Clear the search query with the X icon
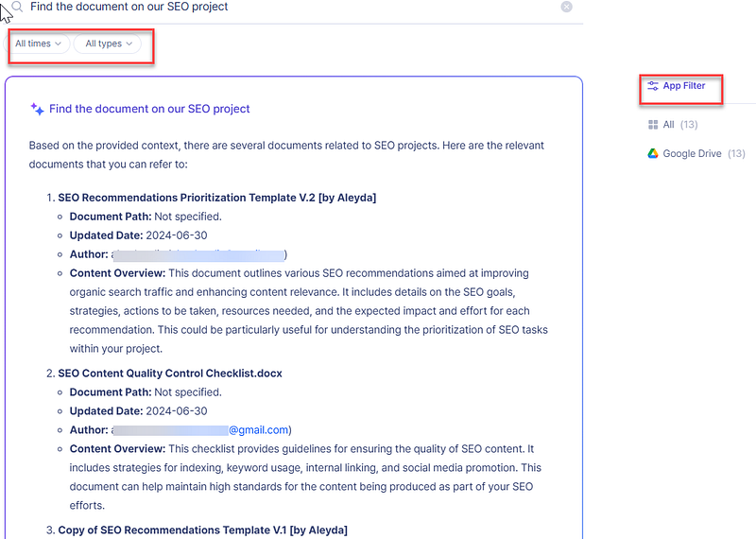 [566, 7]
